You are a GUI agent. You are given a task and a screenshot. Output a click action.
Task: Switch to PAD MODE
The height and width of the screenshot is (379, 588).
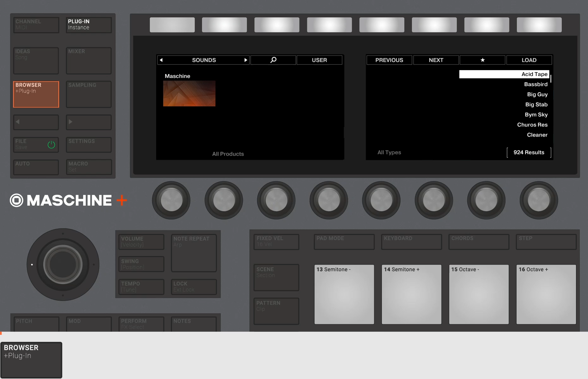pyautogui.click(x=344, y=242)
